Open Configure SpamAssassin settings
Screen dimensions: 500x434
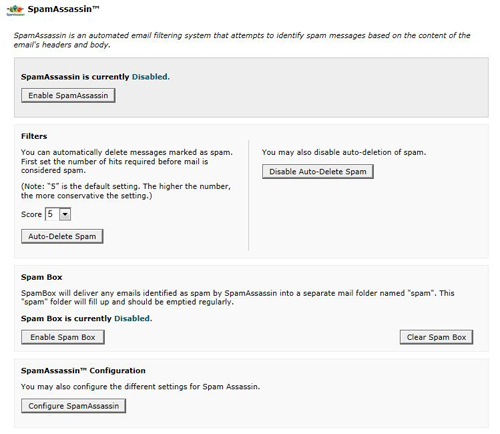73,406
